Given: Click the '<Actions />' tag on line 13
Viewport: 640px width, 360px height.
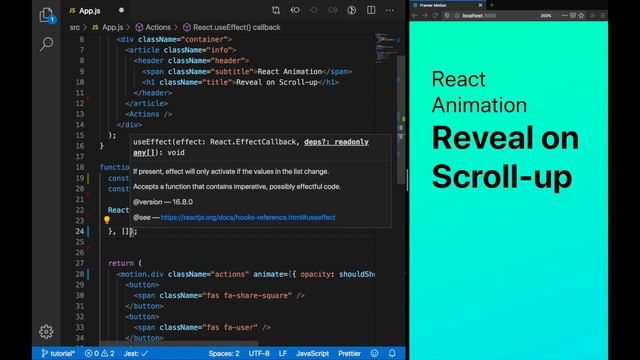Looking at the screenshot, I should click(x=149, y=114).
